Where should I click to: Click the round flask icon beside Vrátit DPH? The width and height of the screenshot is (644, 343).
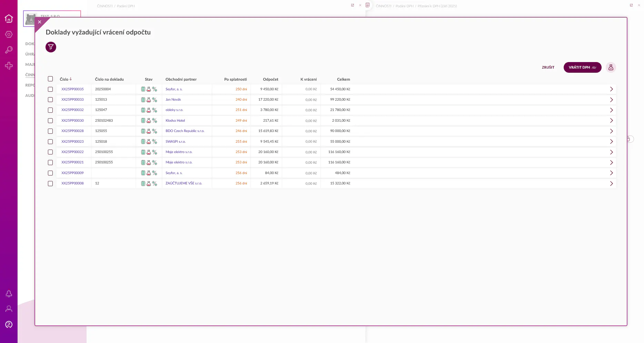coord(611,68)
